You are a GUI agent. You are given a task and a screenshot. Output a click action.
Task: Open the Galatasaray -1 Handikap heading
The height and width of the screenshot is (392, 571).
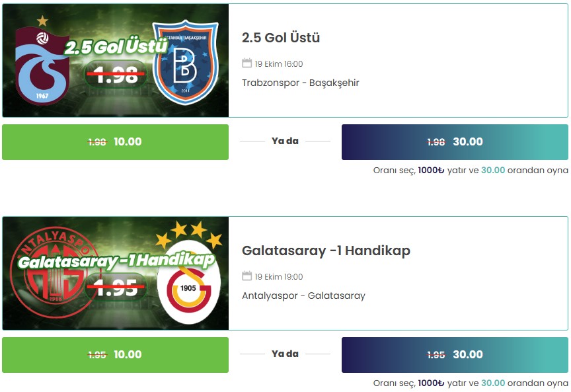(x=326, y=251)
